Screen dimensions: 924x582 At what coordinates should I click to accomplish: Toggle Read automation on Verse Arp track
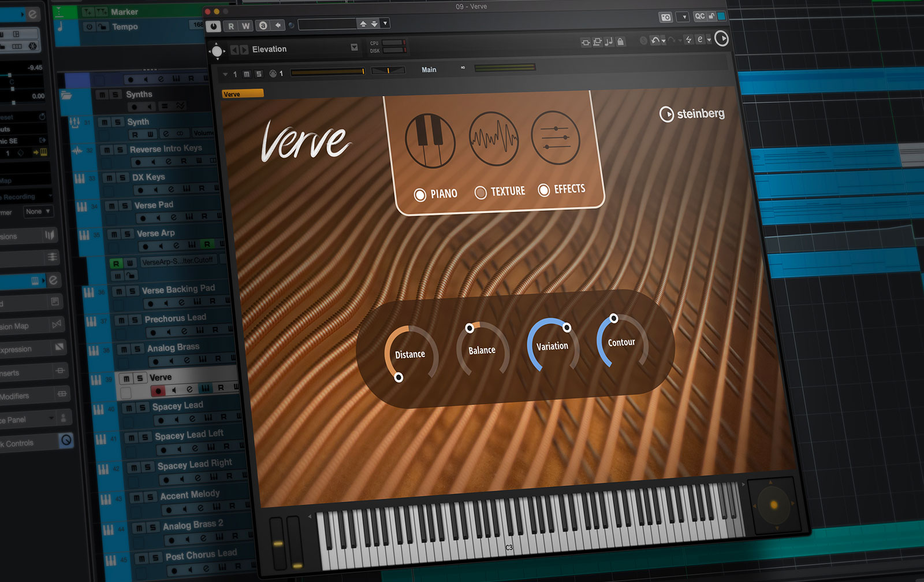pyautogui.click(x=207, y=244)
